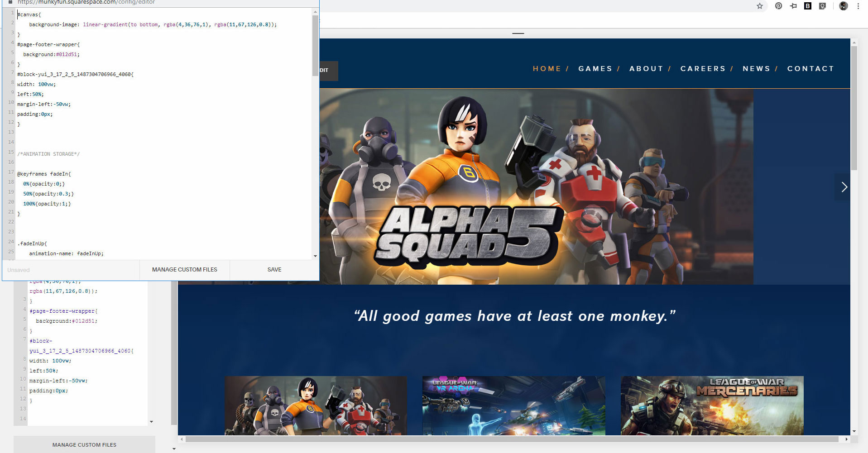Click the Alpha Squad 5 game thumbnail
The width and height of the screenshot is (868, 453).
316,405
